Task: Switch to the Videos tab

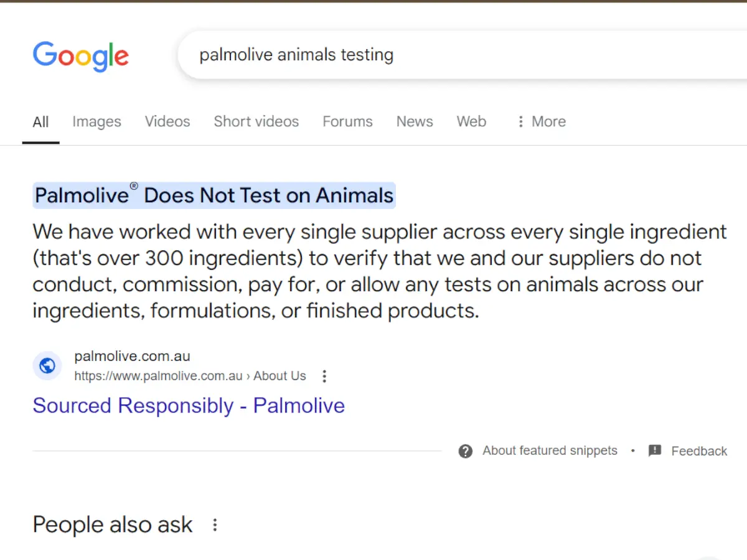Action: coord(167,121)
